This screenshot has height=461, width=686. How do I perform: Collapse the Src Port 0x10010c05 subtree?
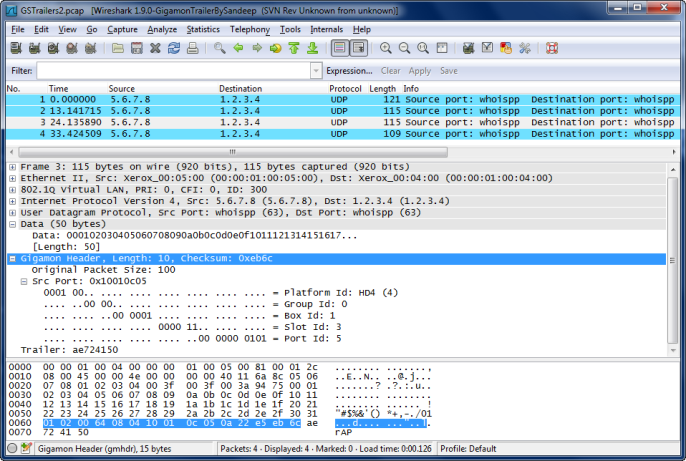click(24, 281)
